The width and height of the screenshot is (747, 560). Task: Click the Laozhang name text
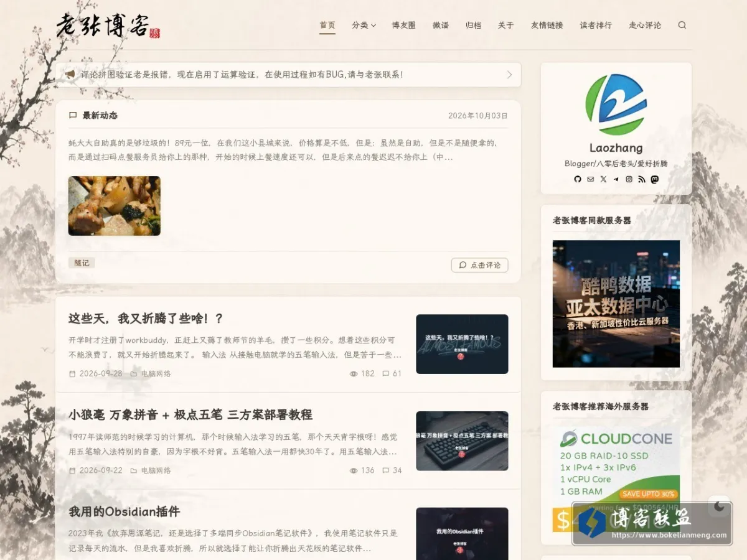pos(616,148)
